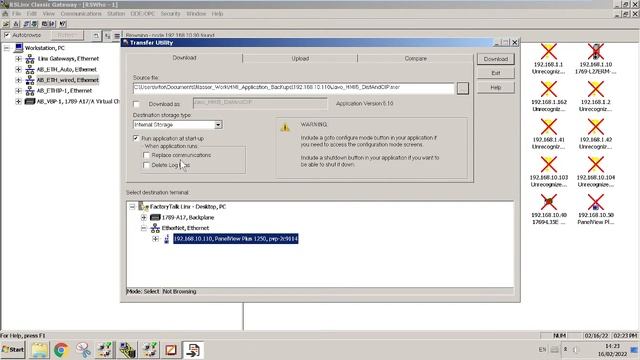The image size is (640, 360).
Task: Click the AB_VBP-1 backplane icon
Action: (x=30, y=101)
